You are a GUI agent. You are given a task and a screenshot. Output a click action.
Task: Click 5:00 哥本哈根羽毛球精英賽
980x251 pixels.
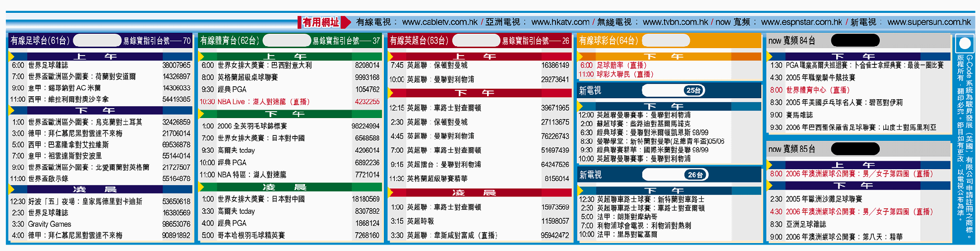[290, 236]
